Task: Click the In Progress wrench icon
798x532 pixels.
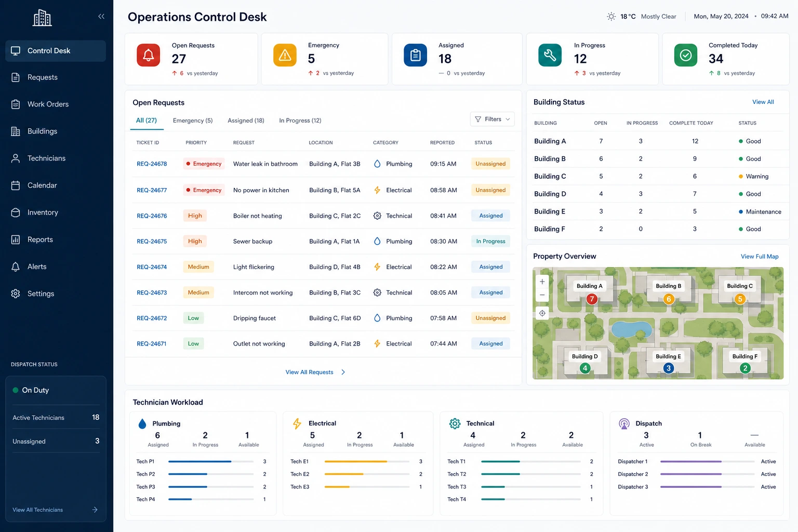Action: [550, 55]
